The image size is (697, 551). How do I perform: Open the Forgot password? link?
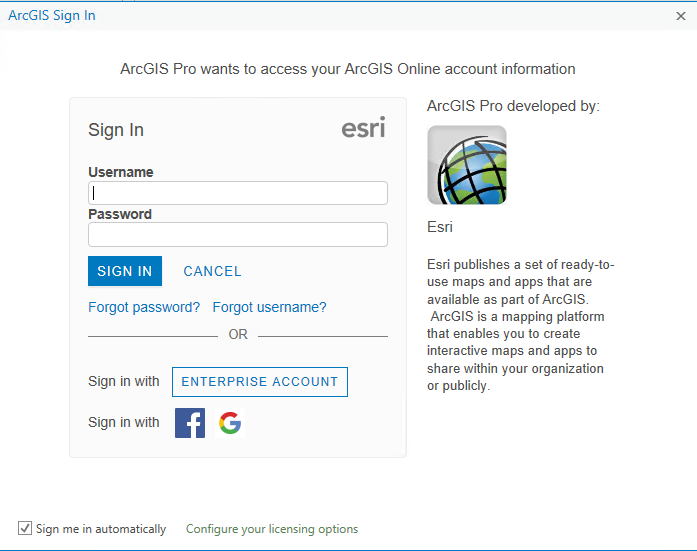[144, 307]
